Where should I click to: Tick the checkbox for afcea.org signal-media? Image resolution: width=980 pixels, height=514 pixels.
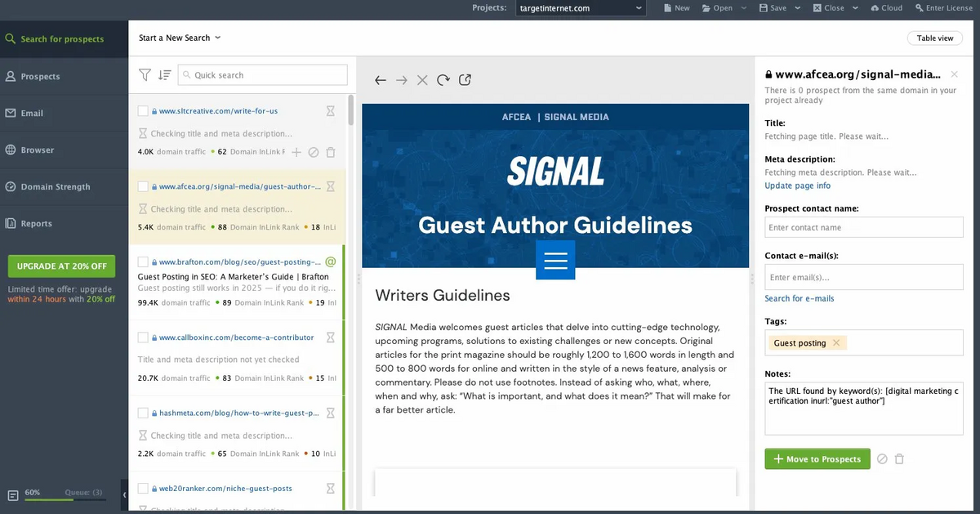pyautogui.click(x=143, y=186)
